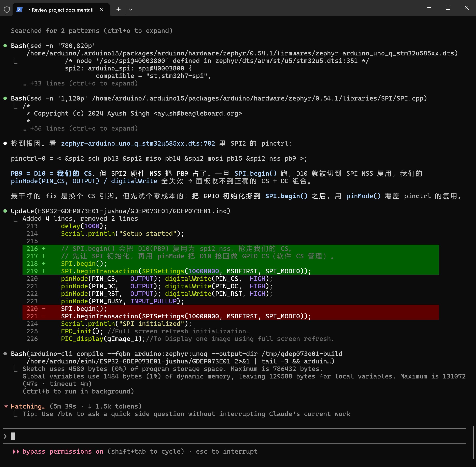Image resolution: width=476 pixels, height=467 pixels.
Task: Click the green added comment line 216
Action: (230, 249)
